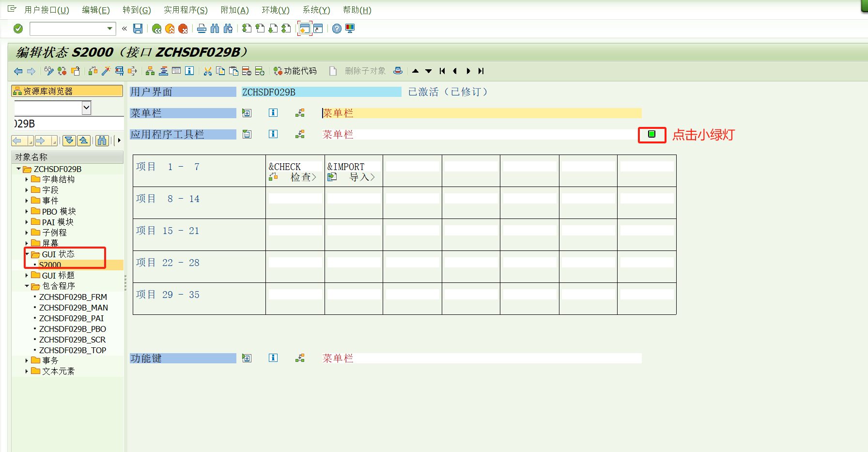Click the green Back icon in standard toolbar
Image resolution: width=868 pixels, height=452 pixels.
[x=156, y=29]
